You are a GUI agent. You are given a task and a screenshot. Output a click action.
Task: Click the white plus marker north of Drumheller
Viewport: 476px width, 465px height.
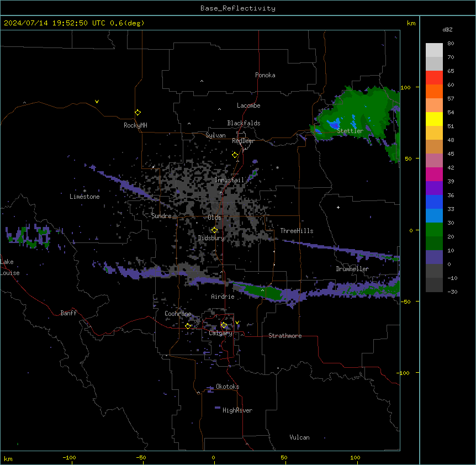338,207
